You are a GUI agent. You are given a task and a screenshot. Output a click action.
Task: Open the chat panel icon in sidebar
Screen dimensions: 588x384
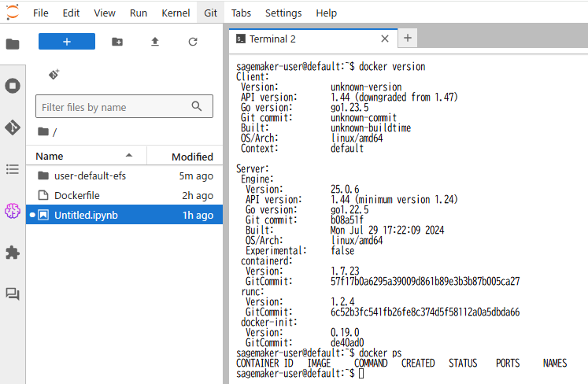[13, 294]
